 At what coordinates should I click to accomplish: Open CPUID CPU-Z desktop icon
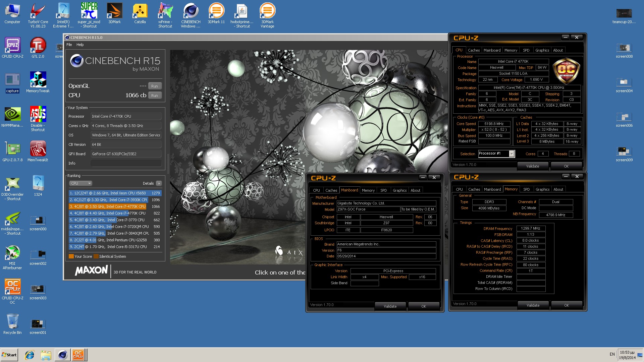[12, 48]
